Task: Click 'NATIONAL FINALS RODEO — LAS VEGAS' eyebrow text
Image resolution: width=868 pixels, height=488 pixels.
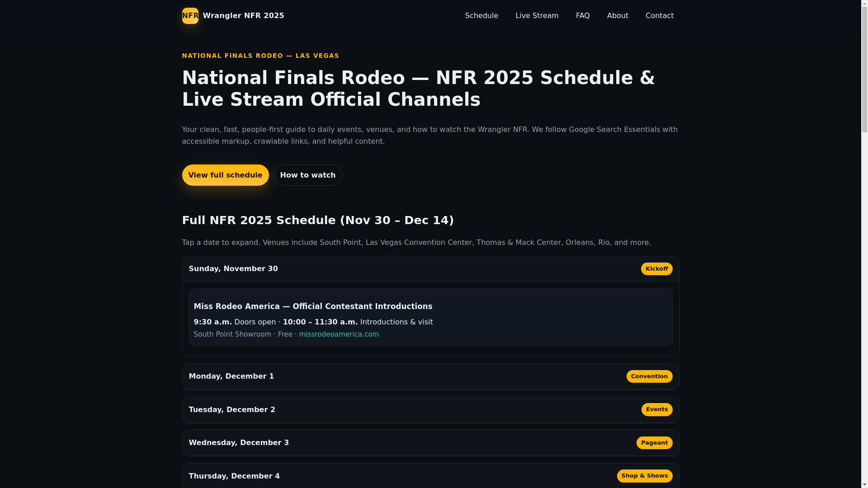Action: [x=260, y=56]
